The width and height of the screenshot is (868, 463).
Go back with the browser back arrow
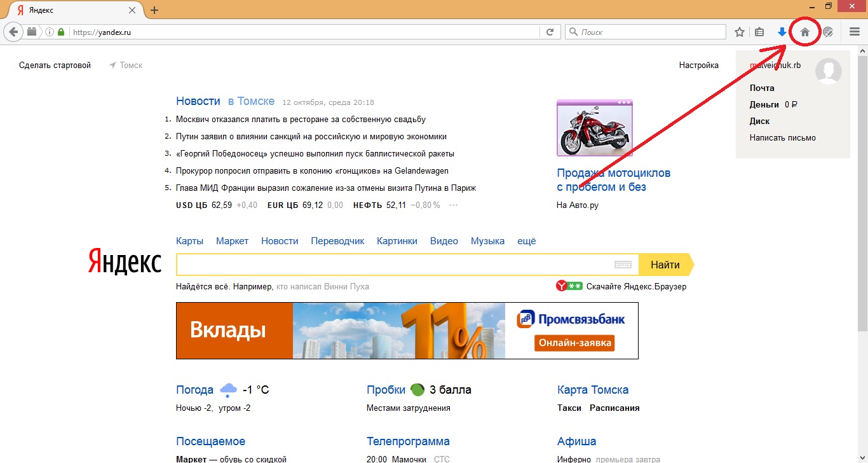(13, 32)
